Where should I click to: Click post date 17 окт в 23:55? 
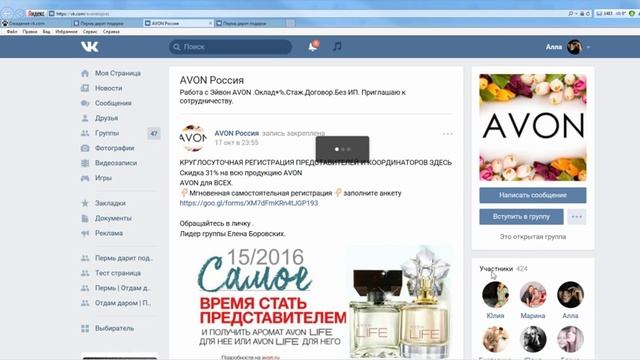pos(237,143)
